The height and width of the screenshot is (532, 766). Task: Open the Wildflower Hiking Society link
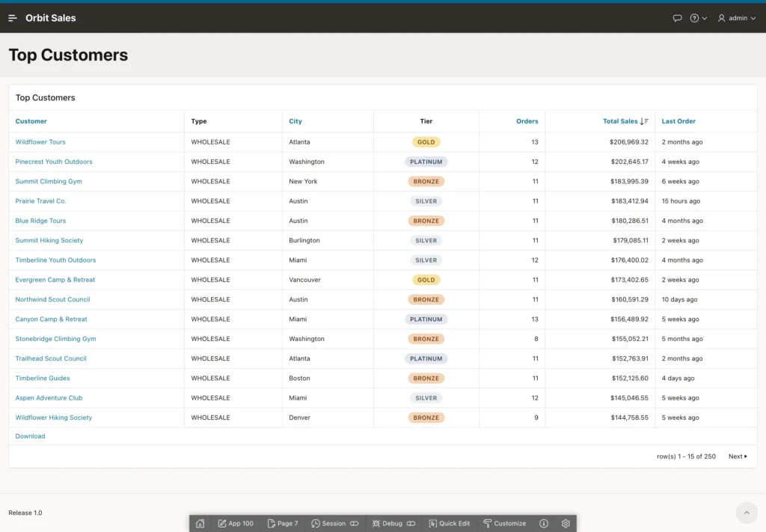[53, 418]
